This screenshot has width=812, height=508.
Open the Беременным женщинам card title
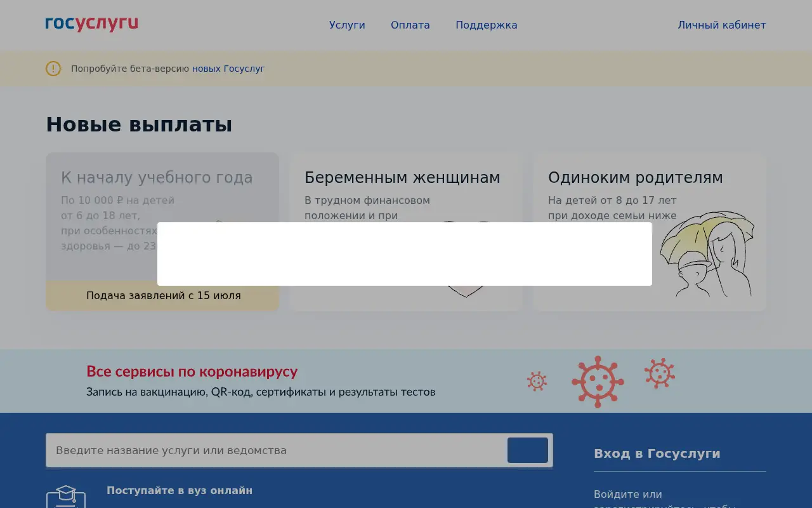pyautogui.click(x=402, y=178)
